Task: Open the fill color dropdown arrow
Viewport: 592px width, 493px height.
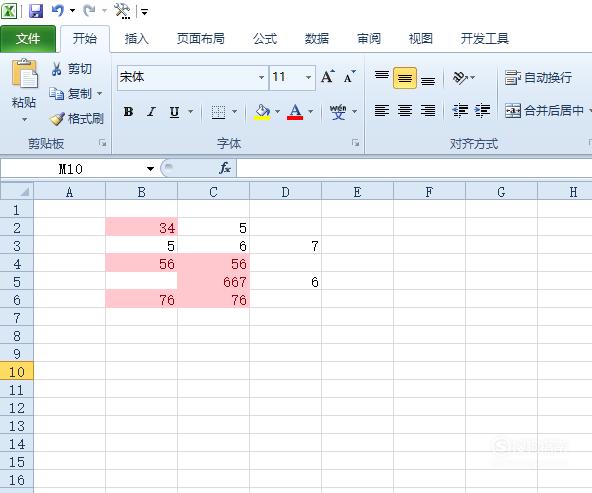Action: (278, 112)
